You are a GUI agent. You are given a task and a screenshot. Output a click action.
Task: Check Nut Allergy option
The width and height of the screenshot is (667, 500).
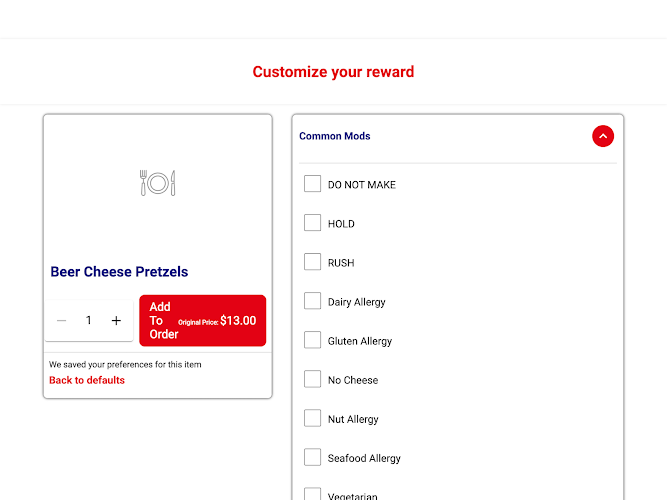[x=312, y=418]
